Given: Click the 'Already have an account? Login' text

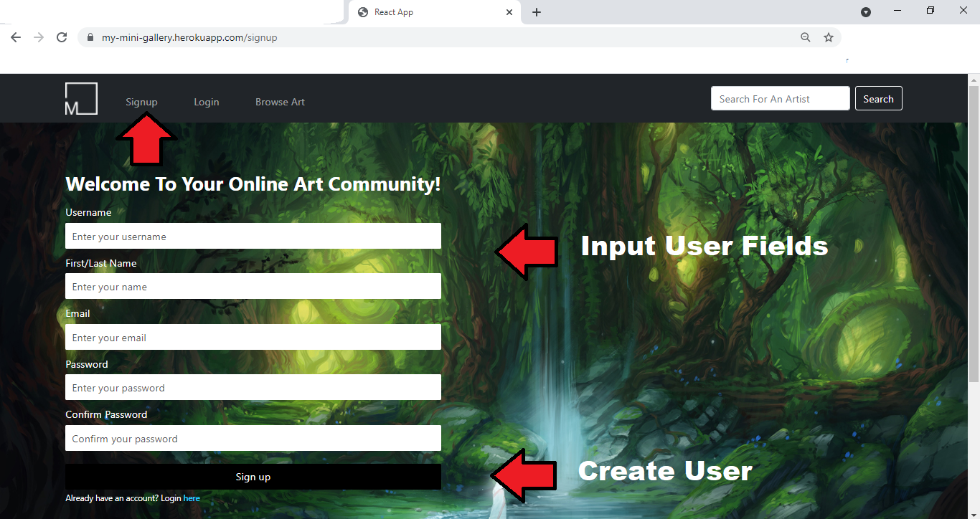Looking at the screenshot, I should pyautogui.click(x=123, y=498).
